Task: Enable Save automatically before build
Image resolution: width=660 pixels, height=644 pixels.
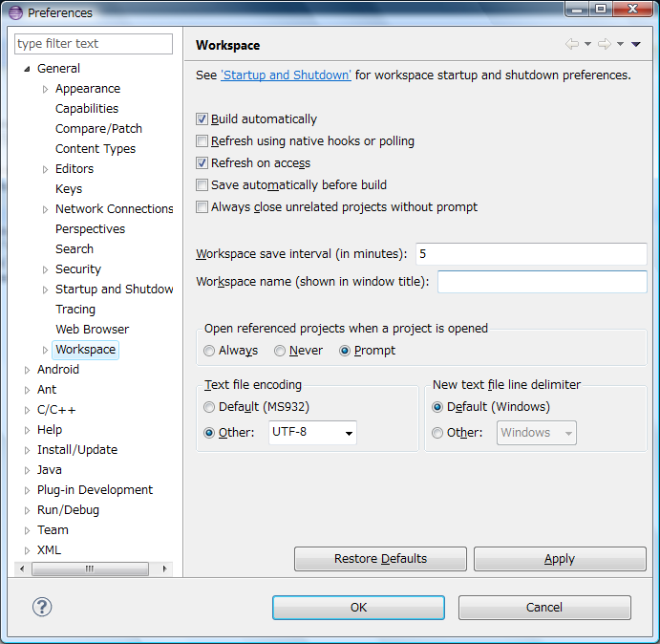Action: click(202, 185)
